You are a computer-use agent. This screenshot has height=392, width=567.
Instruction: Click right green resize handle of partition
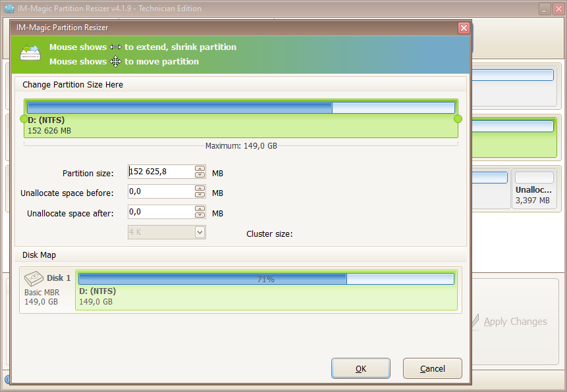pyautogui.click(x=458, y=119)
